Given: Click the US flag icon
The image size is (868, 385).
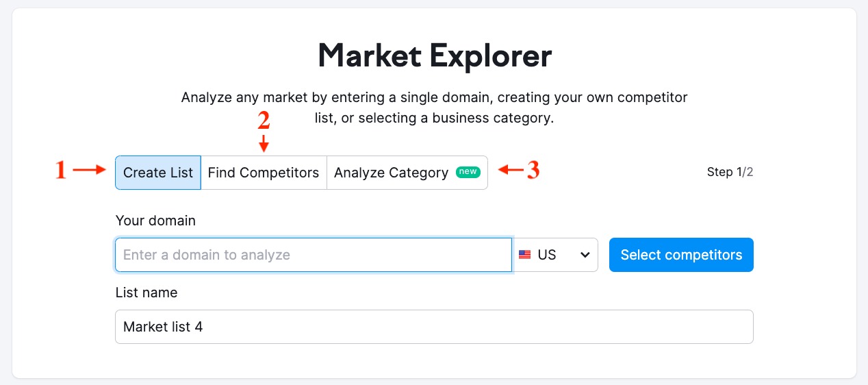Looking at the screenshot, I should pyautogui.click(x=525, y=255).
